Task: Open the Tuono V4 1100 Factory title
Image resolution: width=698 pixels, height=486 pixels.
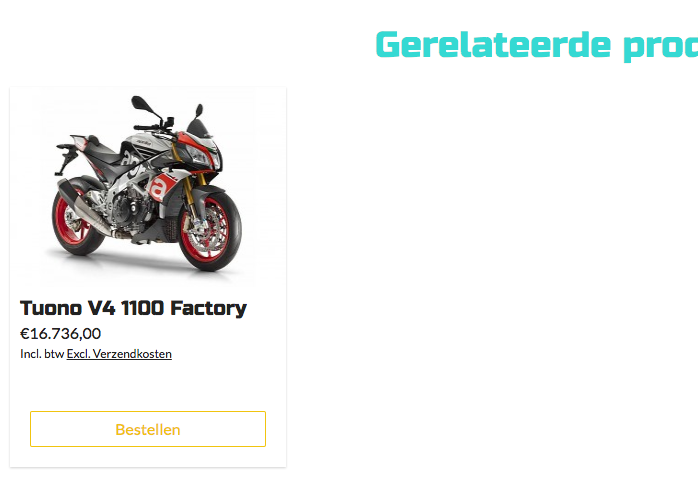Action: [x=133, y=308]
